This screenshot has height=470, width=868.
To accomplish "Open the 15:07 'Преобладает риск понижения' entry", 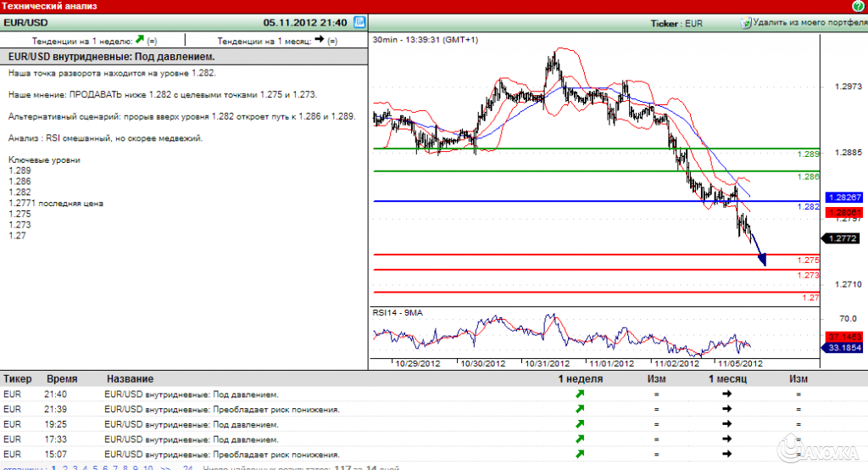I will pos(222,455).
